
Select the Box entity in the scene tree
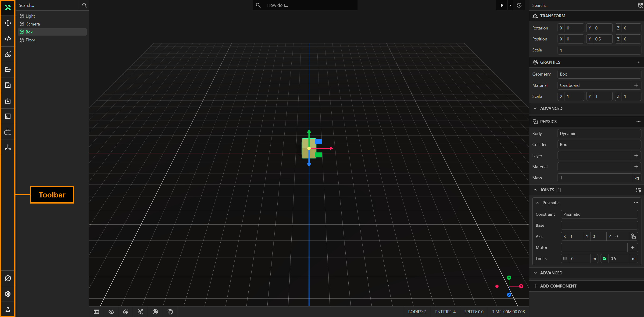click(53, 32)
